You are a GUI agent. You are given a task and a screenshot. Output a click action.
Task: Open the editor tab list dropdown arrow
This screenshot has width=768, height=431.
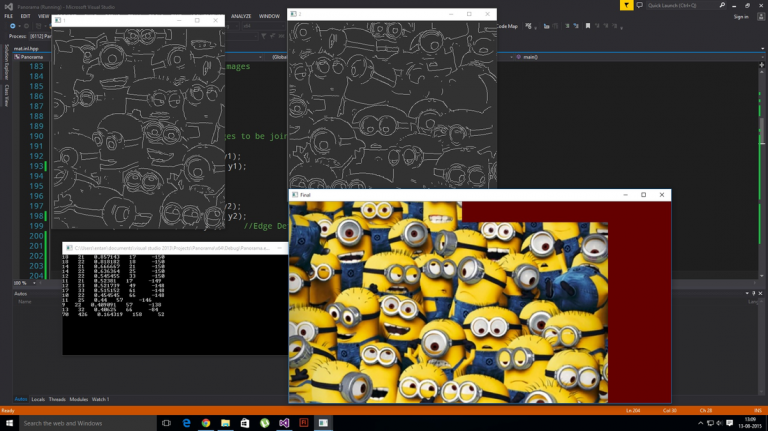point(762,48)
